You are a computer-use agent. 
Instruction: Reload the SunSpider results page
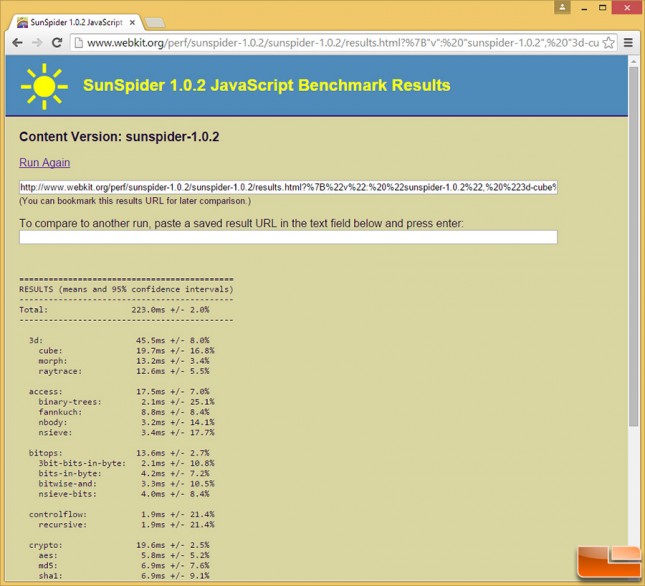(57, 43)
